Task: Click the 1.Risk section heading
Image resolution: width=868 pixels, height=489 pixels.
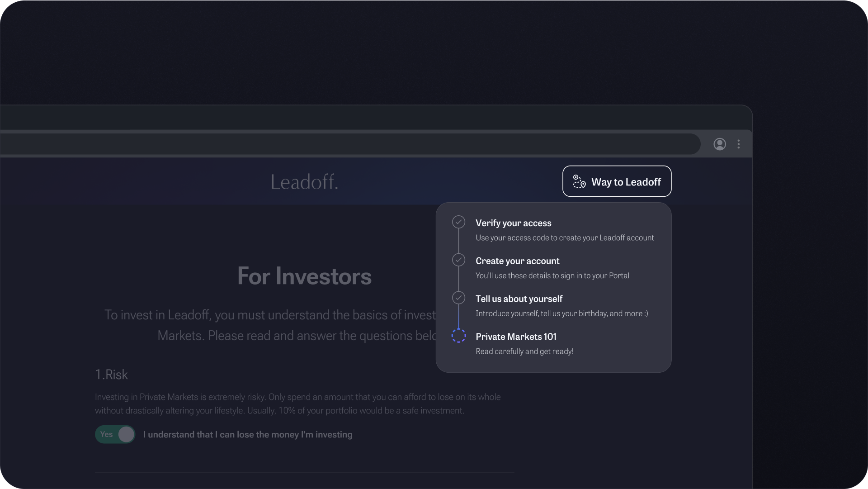Action: 111,375
